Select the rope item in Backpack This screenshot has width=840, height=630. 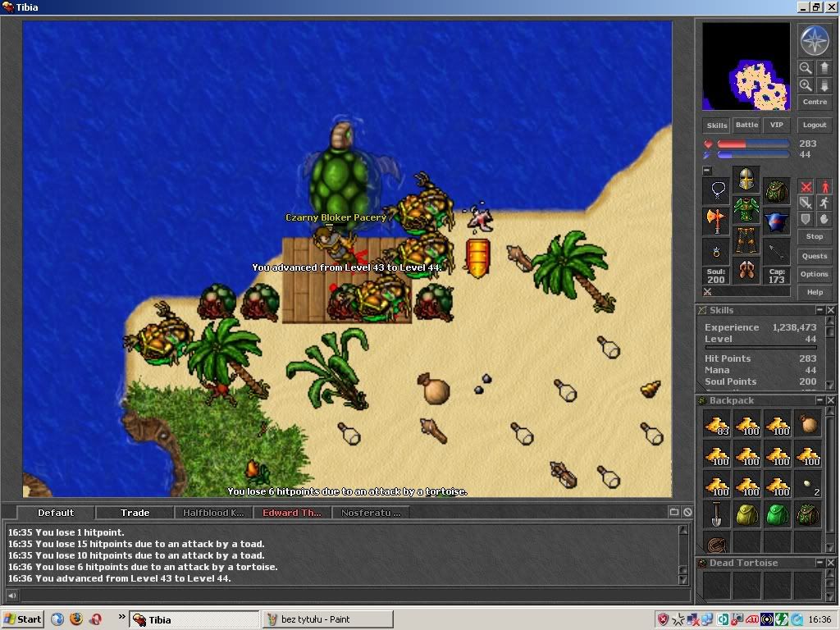click(x=716, y=543)
